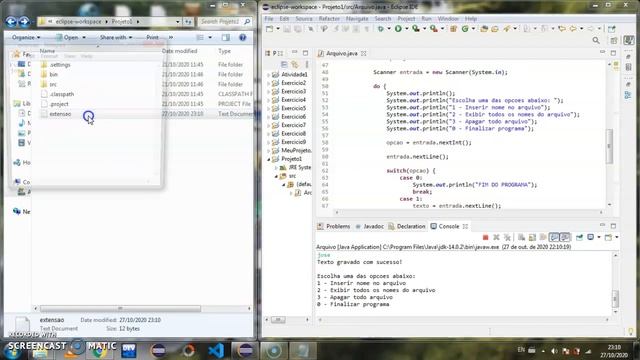Select the extensao text file in Explorer
This screenshot has width=640, height=360.
click(60, 114)
